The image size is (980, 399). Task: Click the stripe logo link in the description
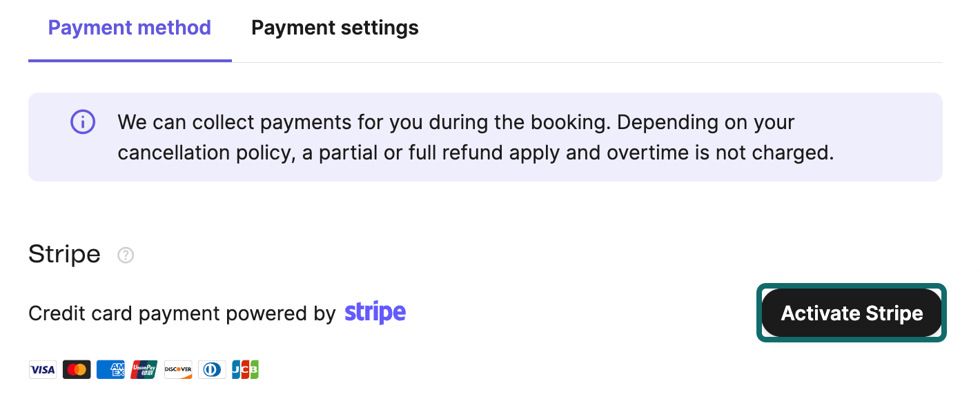(x=375, y=313)
